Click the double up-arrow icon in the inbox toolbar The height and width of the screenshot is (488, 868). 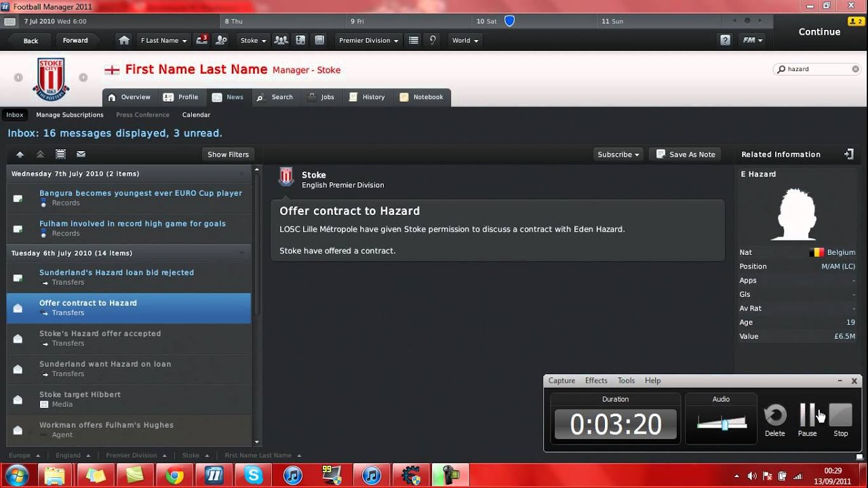40,155
